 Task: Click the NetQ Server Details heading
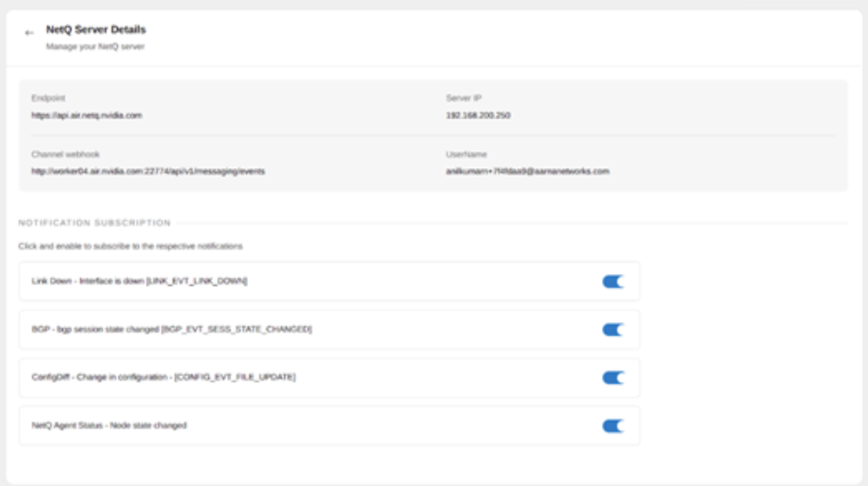[x=96, y=30]
